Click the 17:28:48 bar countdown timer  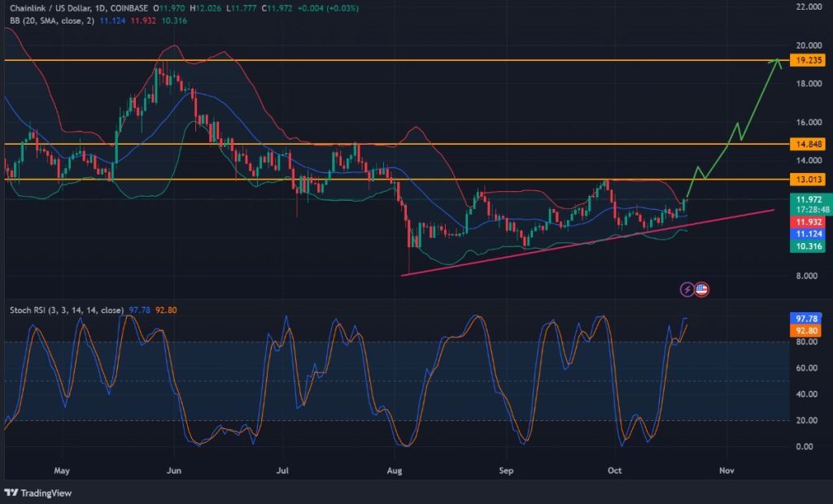[812, 210]
